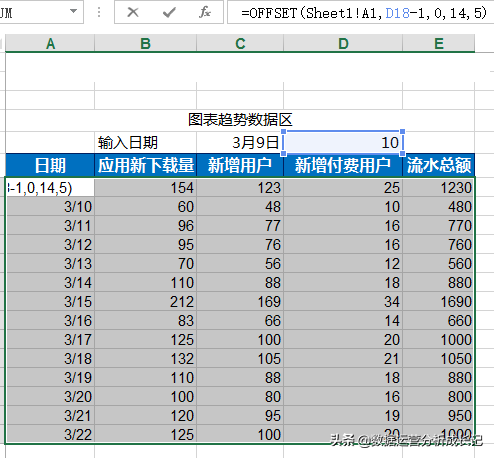Screen dimensions: 494x458
Task: Select the 3/17 date cell
Action: pyautogui.click(x=50, y=340)
